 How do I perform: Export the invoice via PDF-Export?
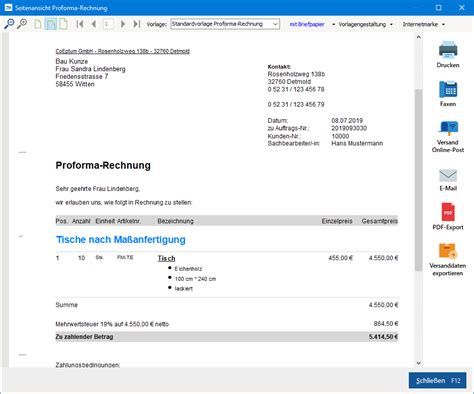point(448,216)
